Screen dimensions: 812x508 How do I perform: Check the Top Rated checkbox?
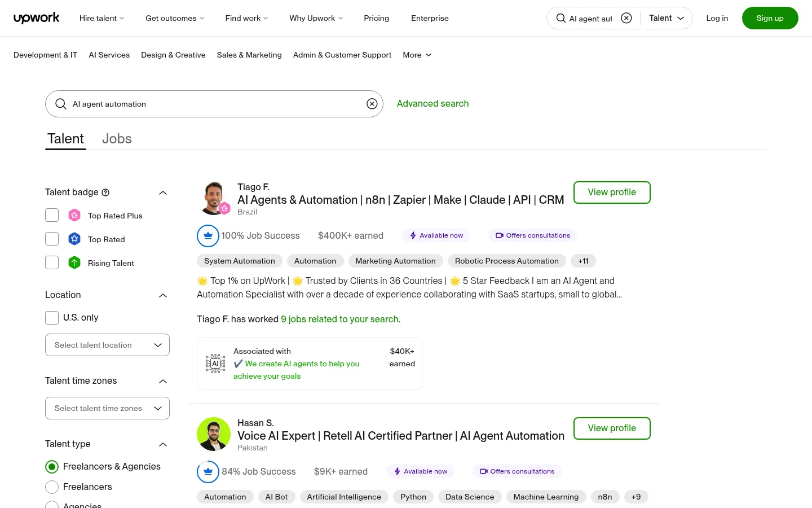pyautogui.click(x=52, y=239)
